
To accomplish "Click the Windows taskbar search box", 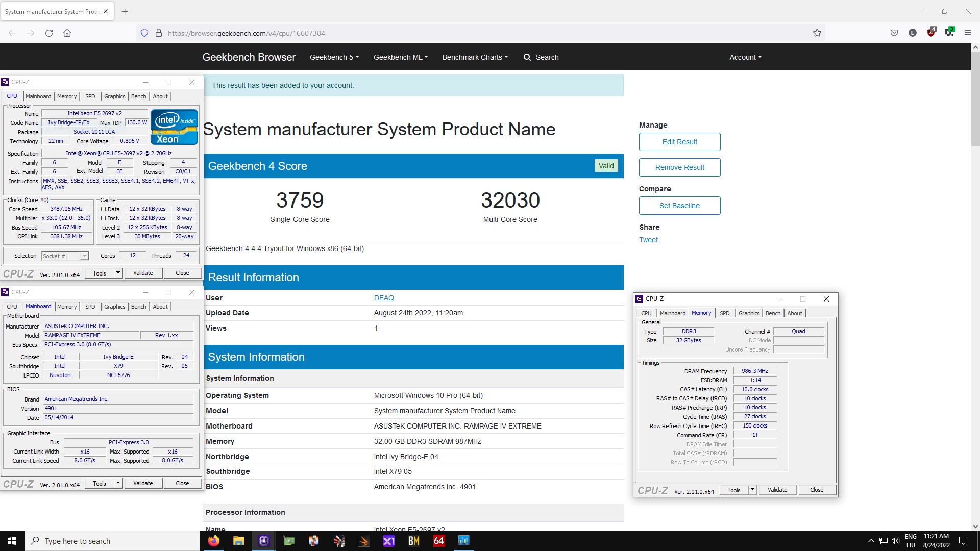I will tap(112, 541).
